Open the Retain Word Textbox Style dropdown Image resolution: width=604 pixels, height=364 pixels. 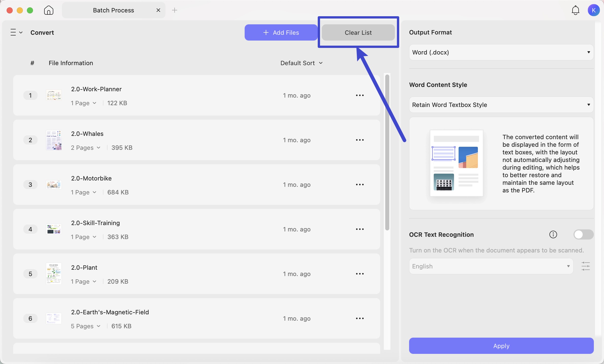501,105
